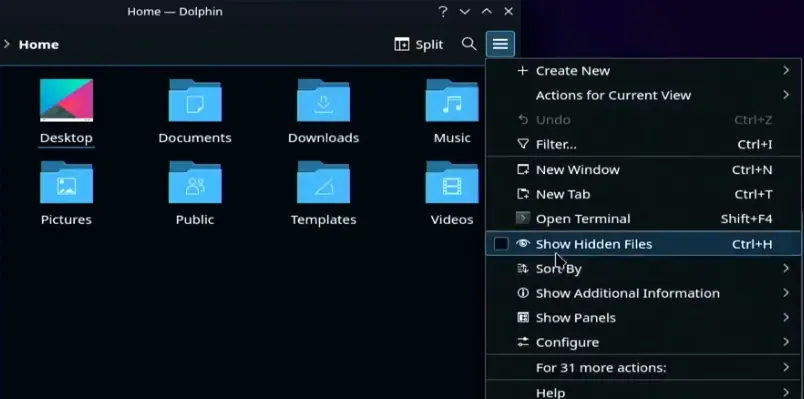Expand Show Additional Information arrow
The width and height of the screenshot is (804, 399).
[x=786, y=293]
